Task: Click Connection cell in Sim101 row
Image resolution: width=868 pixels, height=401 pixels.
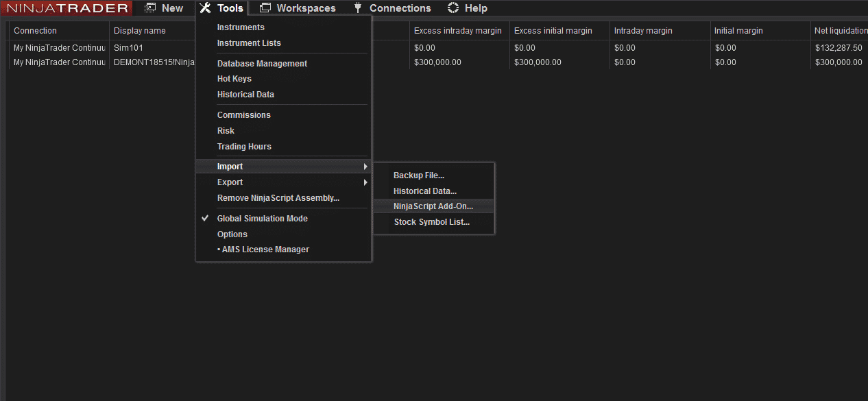Action: click(x=59, y=48)
